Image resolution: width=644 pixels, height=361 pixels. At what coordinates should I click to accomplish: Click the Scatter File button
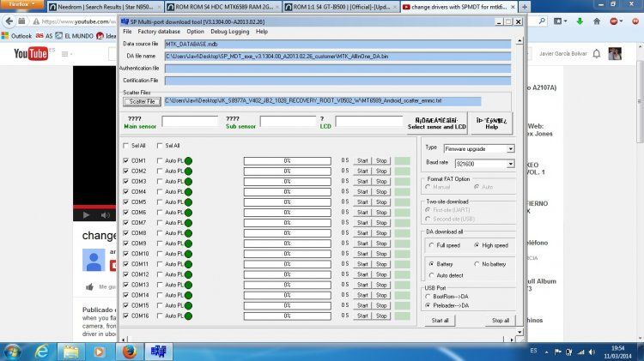click(142, 102)
